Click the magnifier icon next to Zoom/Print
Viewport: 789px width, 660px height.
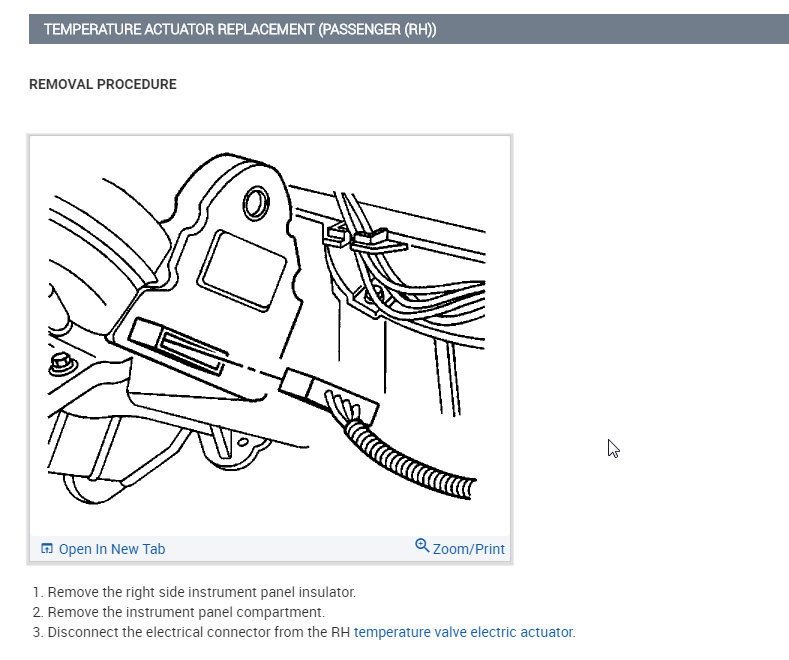422,546
